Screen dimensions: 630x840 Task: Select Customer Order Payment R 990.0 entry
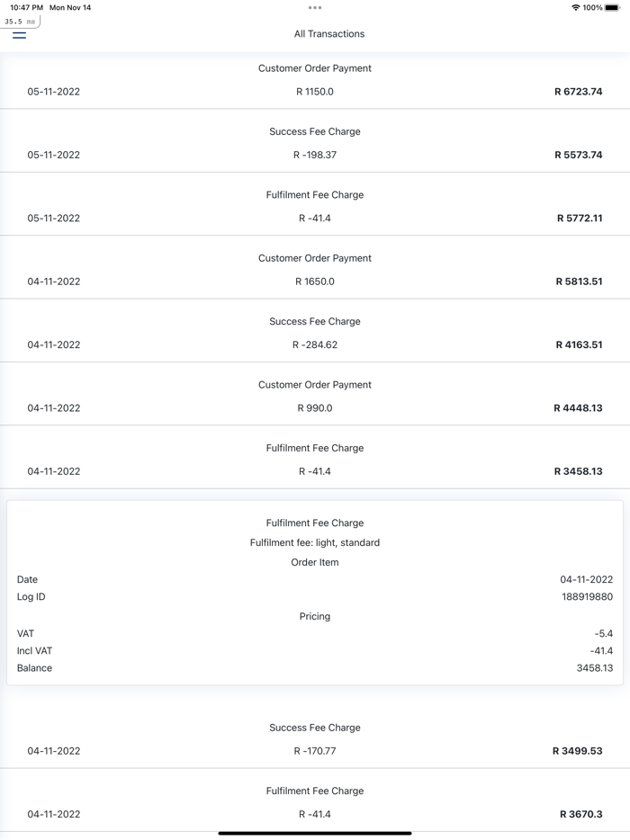pyautogui.click(x=315, y=396)
